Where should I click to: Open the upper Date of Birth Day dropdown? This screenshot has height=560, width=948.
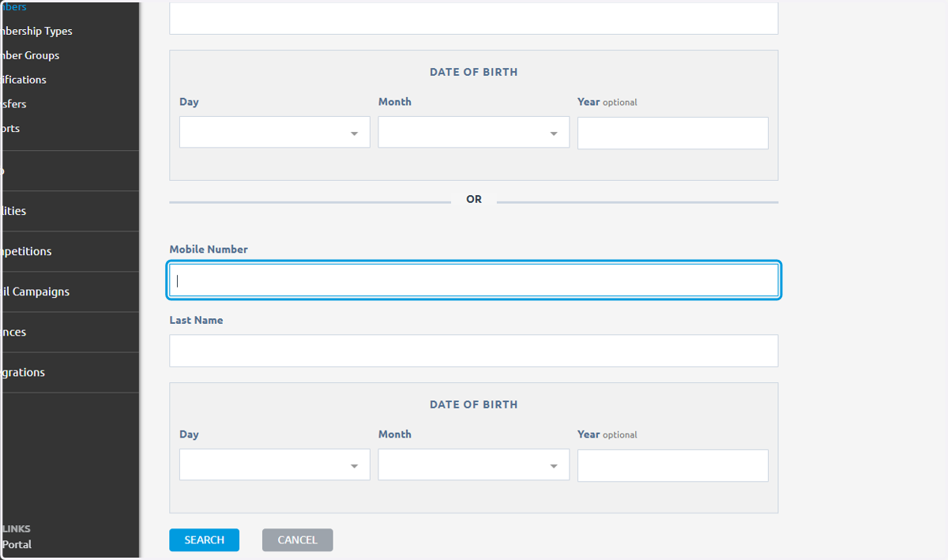(x=274, y=132)
